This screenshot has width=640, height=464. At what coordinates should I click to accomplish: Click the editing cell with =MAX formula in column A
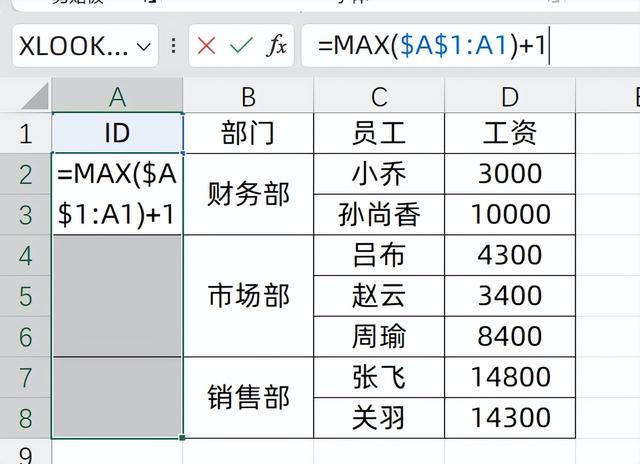tap(118, 194)
